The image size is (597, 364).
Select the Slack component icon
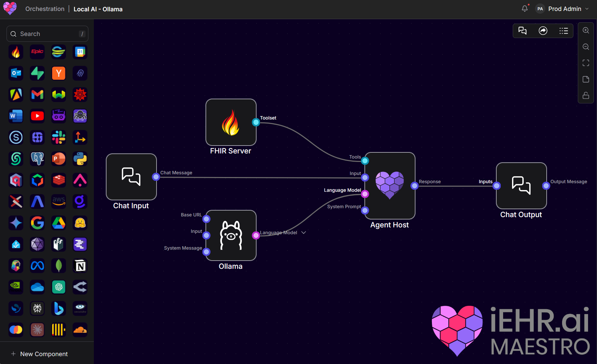tap(59, 137)
